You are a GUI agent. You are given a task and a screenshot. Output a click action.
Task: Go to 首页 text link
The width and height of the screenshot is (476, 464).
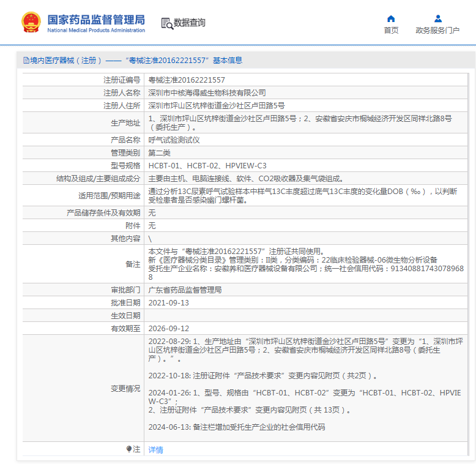point(391,31)
